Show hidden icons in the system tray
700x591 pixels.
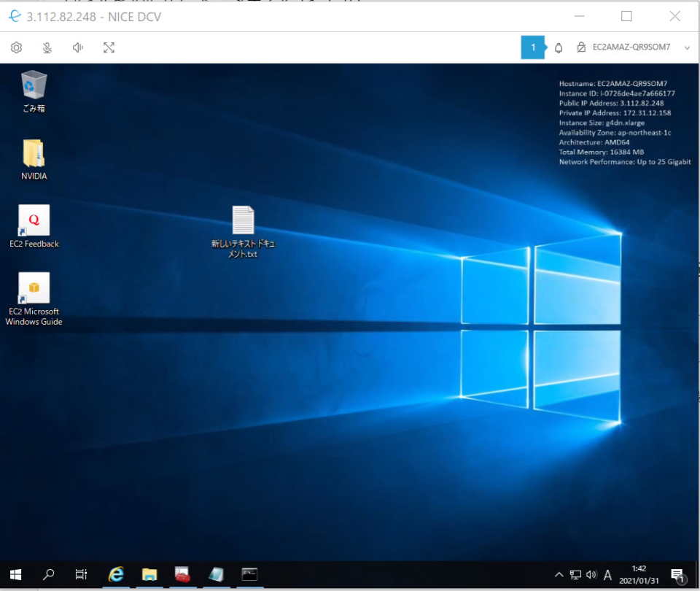pos(559,574)
